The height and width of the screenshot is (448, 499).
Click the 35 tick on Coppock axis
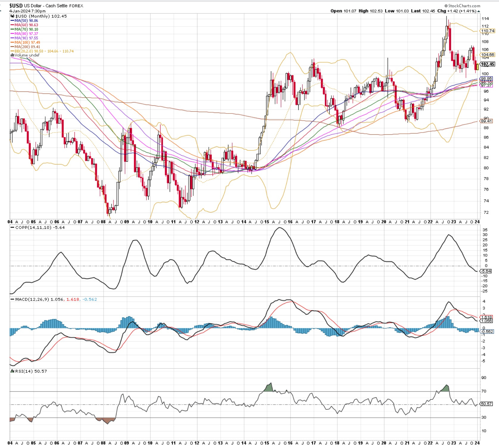point(485,230)
